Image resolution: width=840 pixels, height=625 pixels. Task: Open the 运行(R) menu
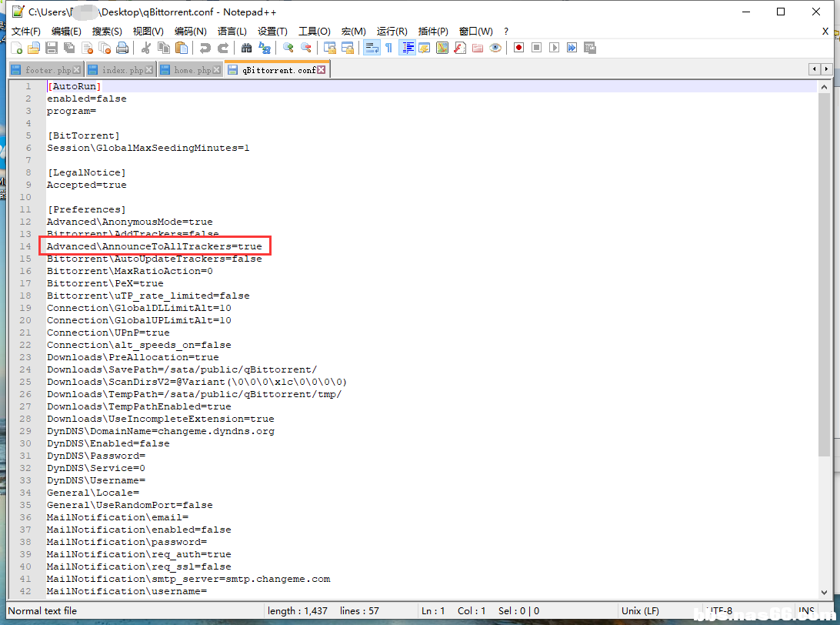point(392,31)
